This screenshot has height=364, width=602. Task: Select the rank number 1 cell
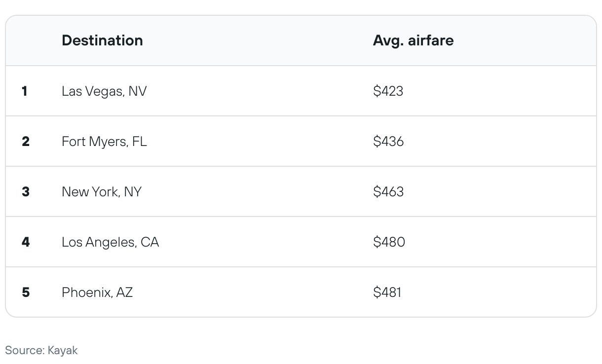(x=25, y=91)
